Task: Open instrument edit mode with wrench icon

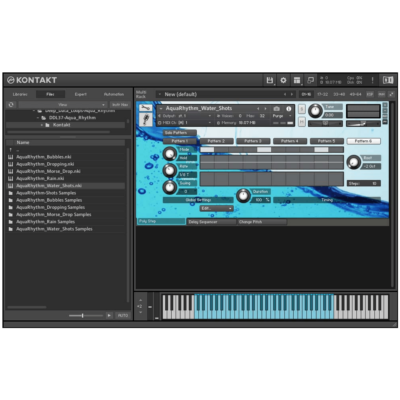Action: tap(145, 107)
